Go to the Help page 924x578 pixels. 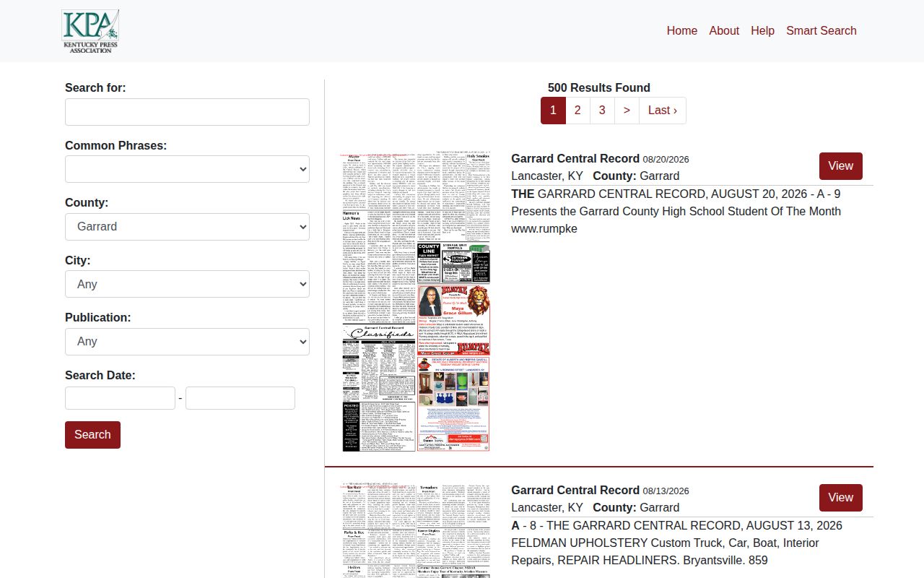tap(762, 30)
